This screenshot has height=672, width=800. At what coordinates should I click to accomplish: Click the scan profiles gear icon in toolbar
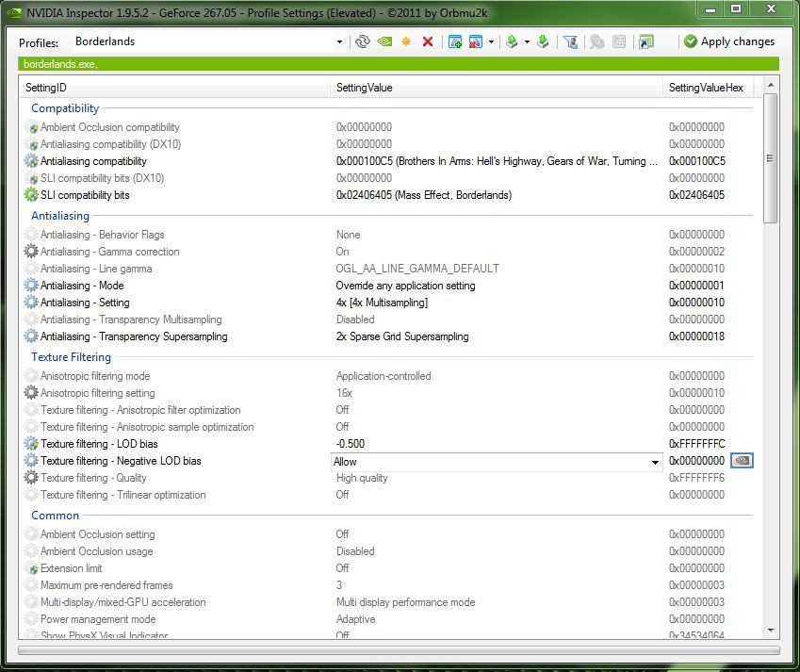coord(596,41)
